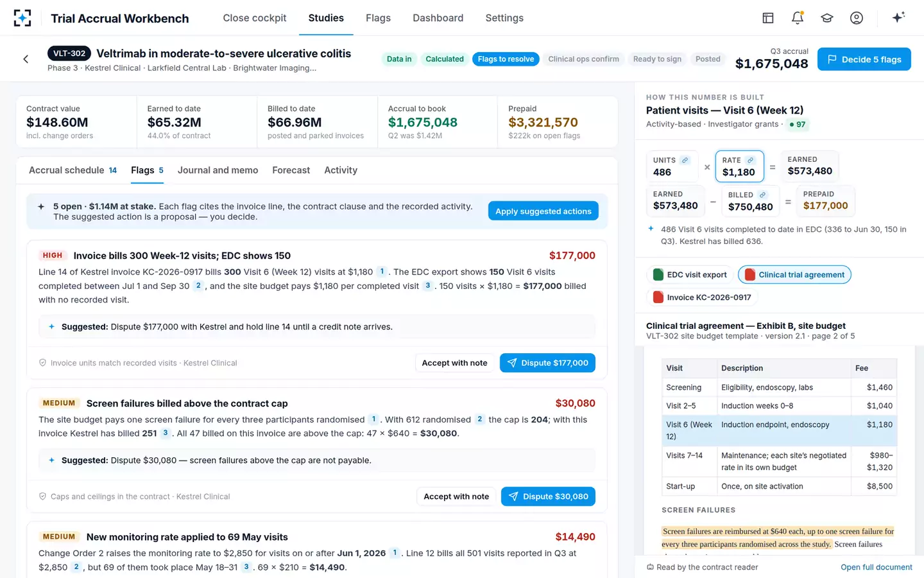Switch to the Journal and memo tab
This screenshot has height=578, width=924.
pyautogui.click(x=218, y=170)
